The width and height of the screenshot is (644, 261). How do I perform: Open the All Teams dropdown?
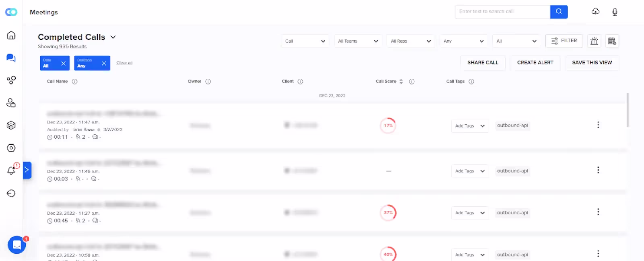tap(358, 41)
